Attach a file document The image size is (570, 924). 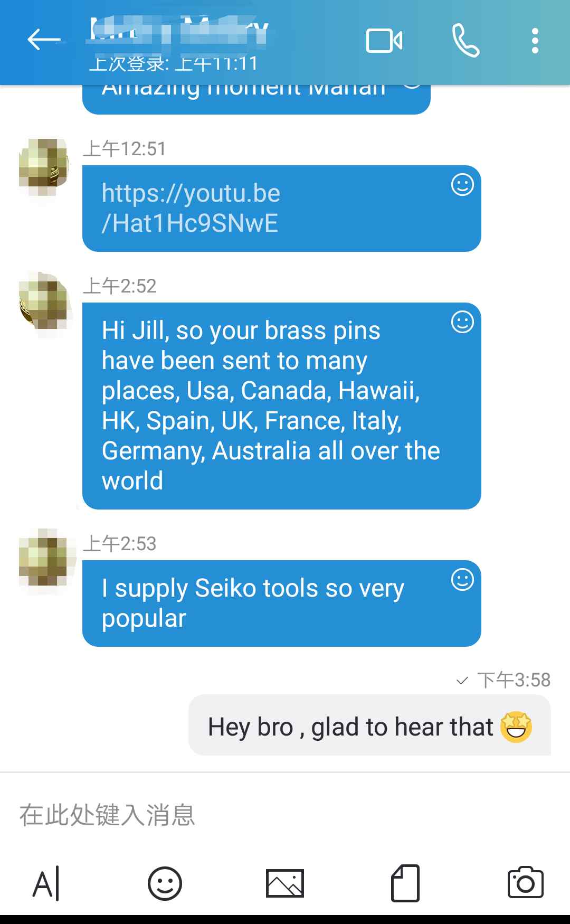pyautogui.click(x=405, y=883)
